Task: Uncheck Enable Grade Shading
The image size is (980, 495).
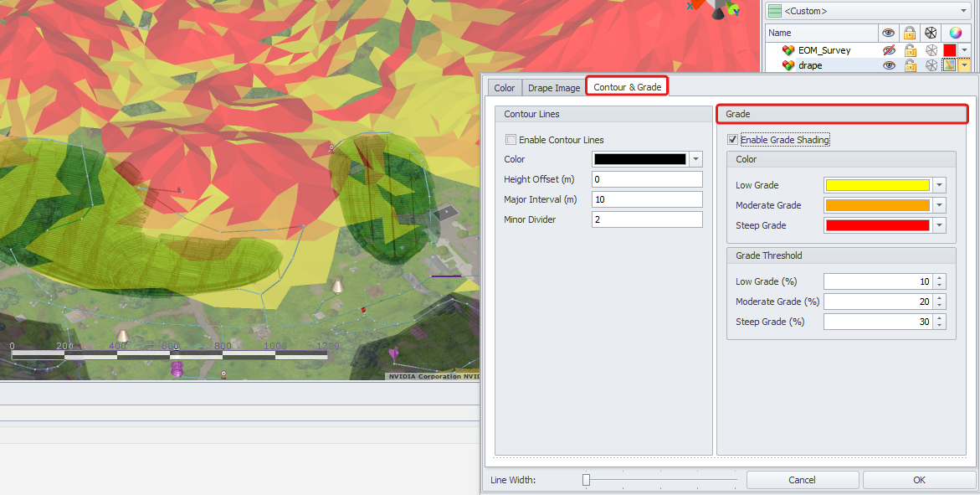Action: (733, 140)
